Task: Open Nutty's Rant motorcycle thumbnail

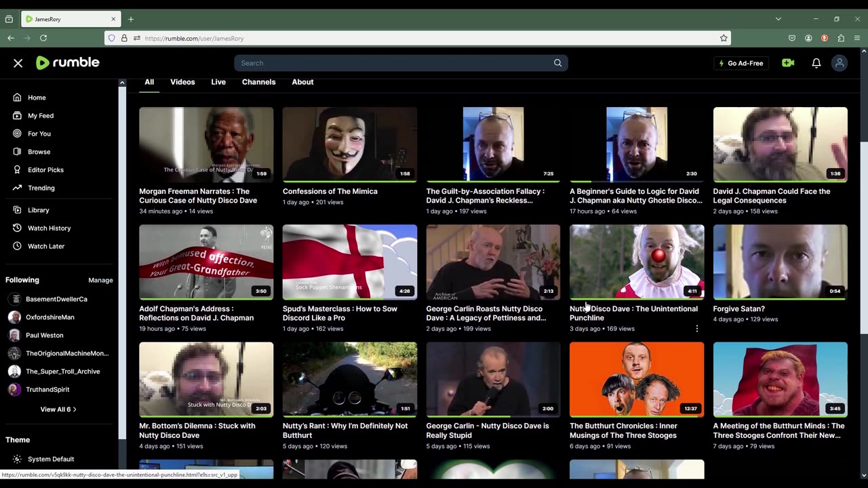Action: (x=350, y=379)
